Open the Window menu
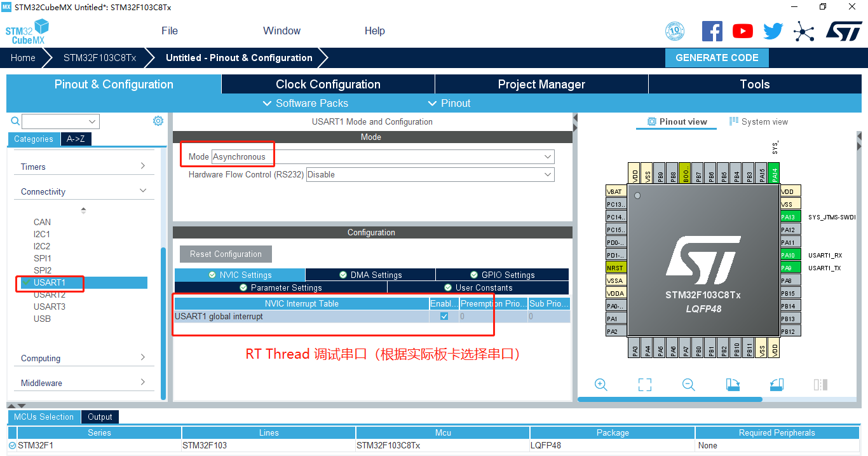The image size is (868, 456). point(281,31)
